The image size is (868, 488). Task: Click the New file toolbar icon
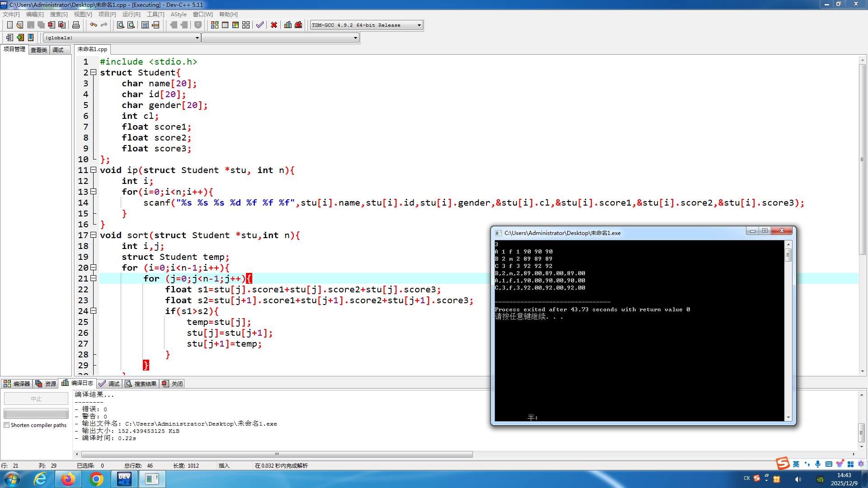pyautogui.click(x=9, y=25)
